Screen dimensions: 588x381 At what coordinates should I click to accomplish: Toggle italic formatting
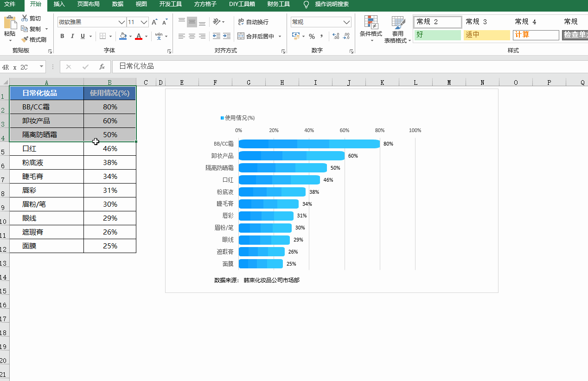(x=72, y=36)
